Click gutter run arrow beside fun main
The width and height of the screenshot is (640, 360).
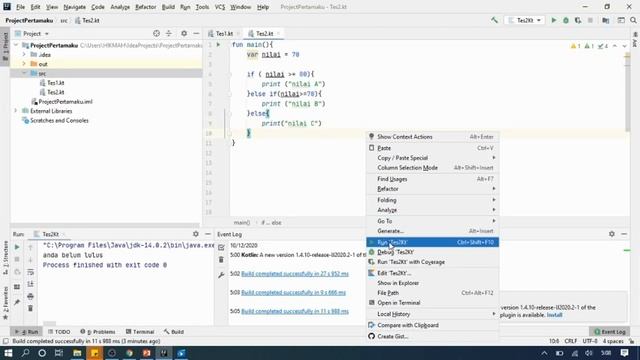coord(218,44)
